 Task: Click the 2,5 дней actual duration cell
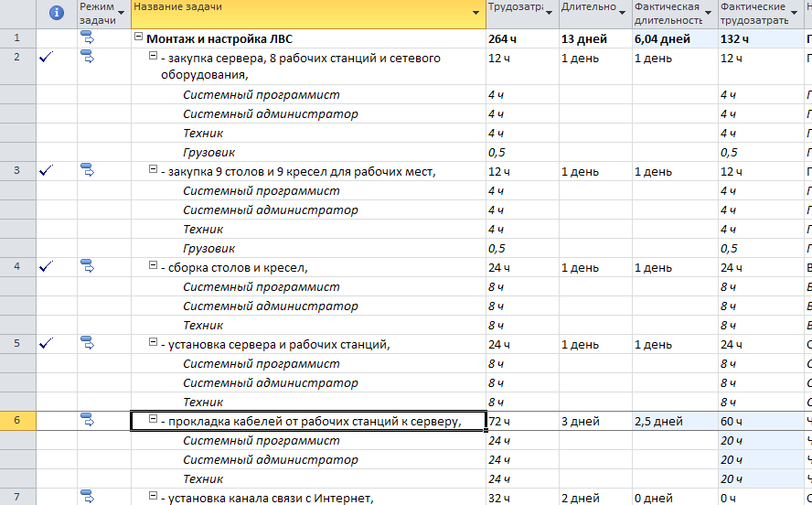click(x=675, y=422)
